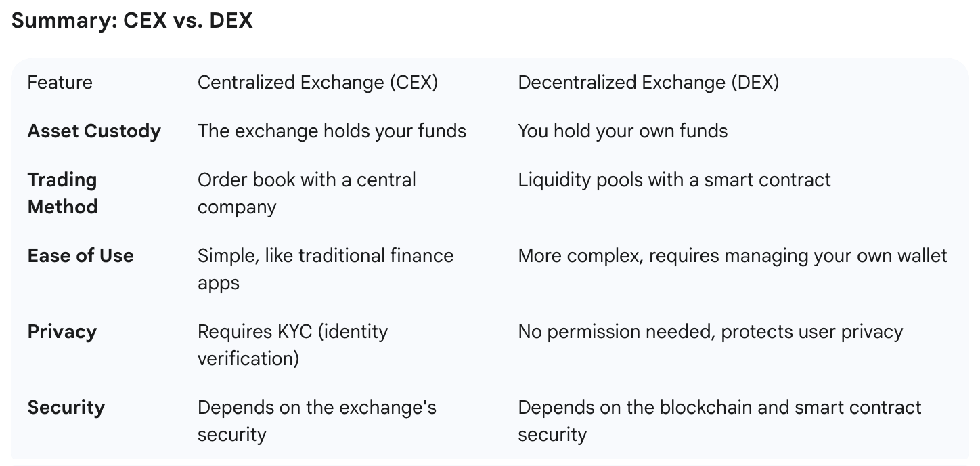The height and width of the screenshot is (466, 980).
Task: Click "No permission needed, protects user privacy" cell
Action: coord(710,332)
